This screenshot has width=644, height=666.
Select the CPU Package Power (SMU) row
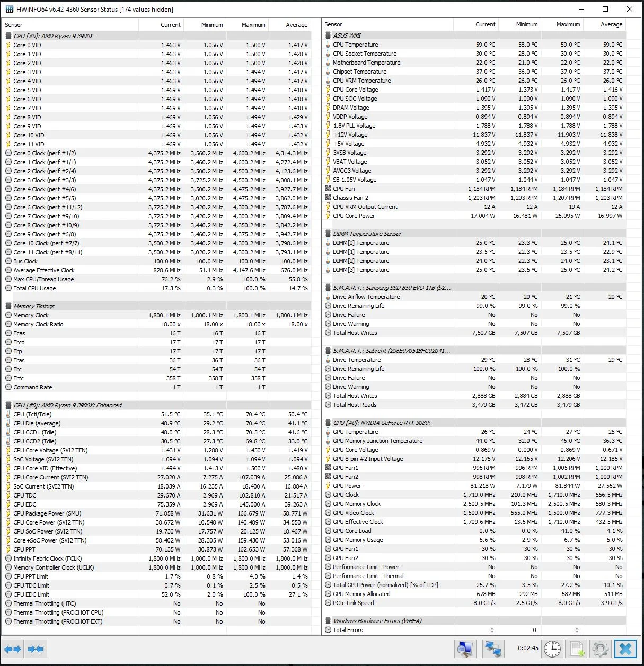pos(157,513)
